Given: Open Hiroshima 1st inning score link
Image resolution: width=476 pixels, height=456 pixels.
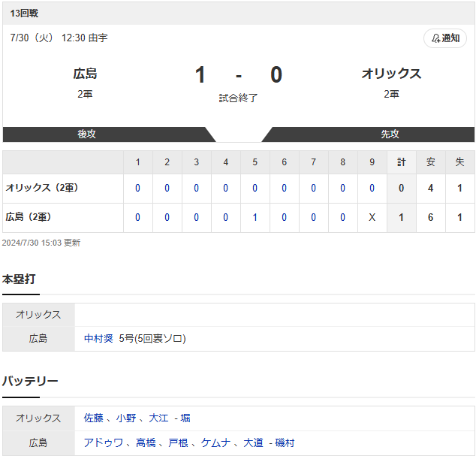Looking at the screenshot, I should coord(138,218).
